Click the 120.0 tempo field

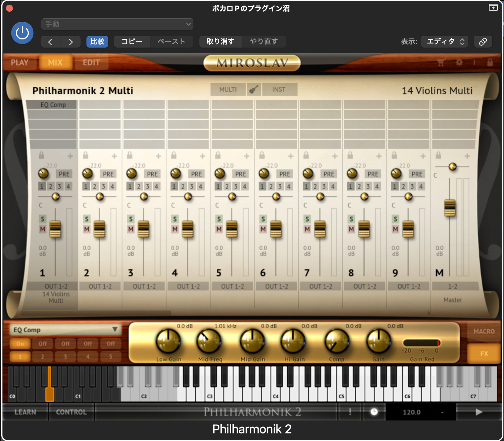[x=412, y=412]
